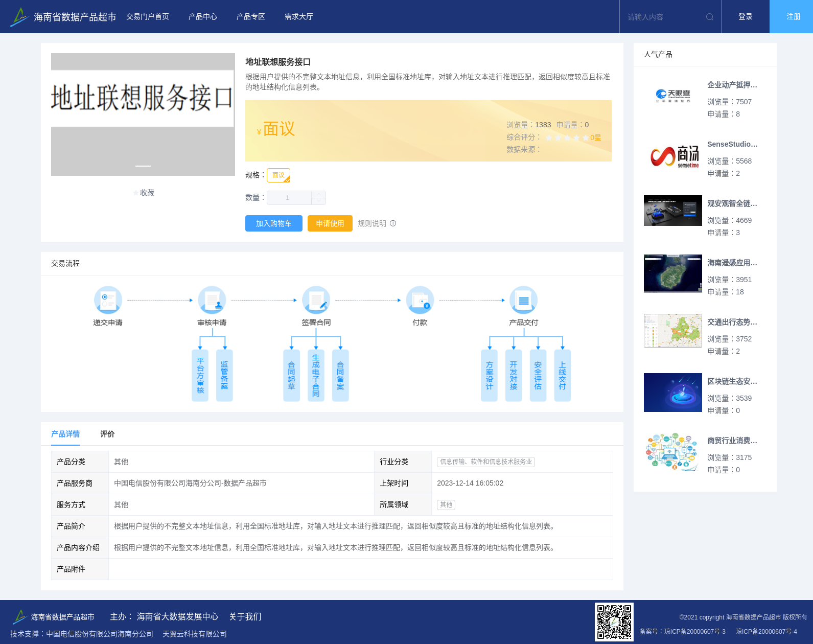
Task: Click the 合同起草 sub-step box
Action: point(291,375)
